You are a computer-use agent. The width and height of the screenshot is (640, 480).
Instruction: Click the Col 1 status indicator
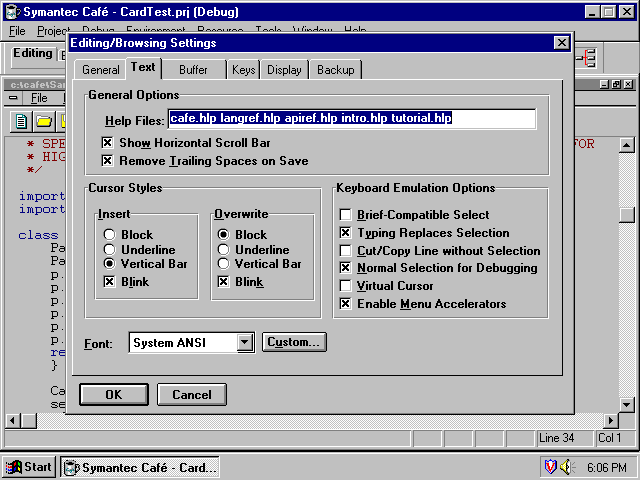tap(614, 438)
